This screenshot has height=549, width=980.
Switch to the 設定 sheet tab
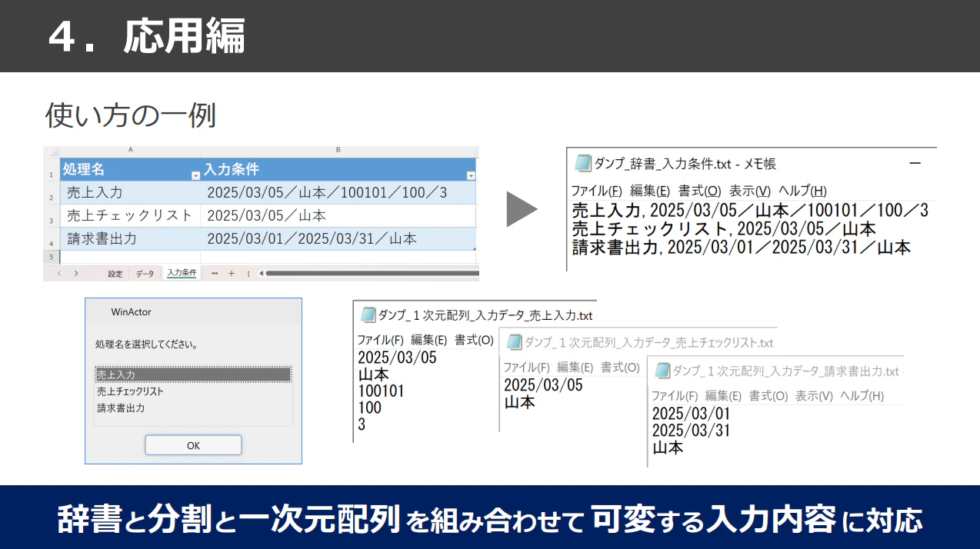(x=115, y=274)
